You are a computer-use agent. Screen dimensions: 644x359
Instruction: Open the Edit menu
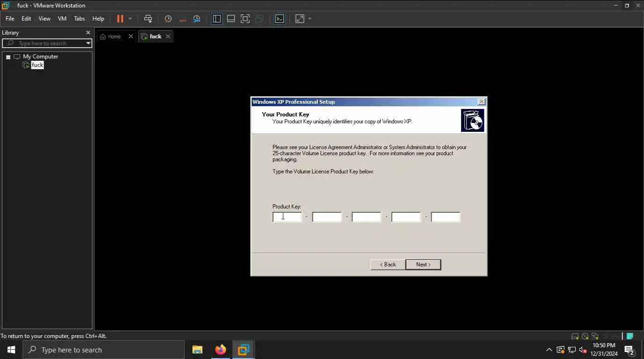click(26, 19)
